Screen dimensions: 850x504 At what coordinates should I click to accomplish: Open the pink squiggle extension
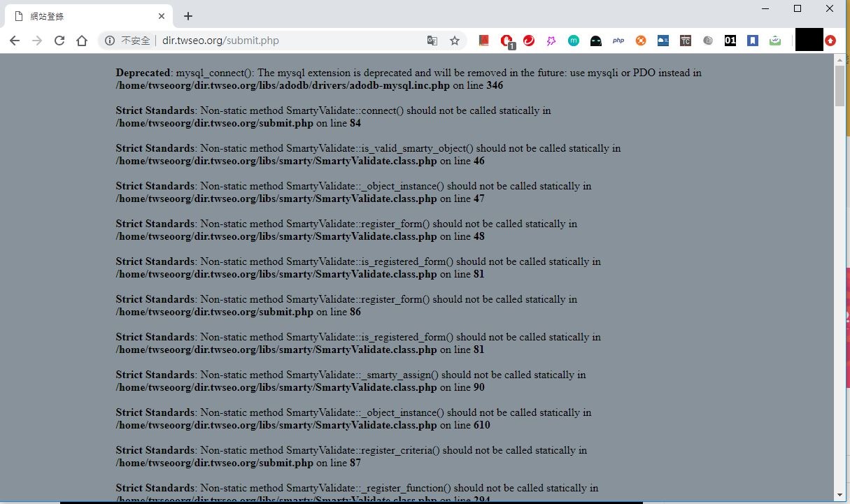tap(551, 41)
